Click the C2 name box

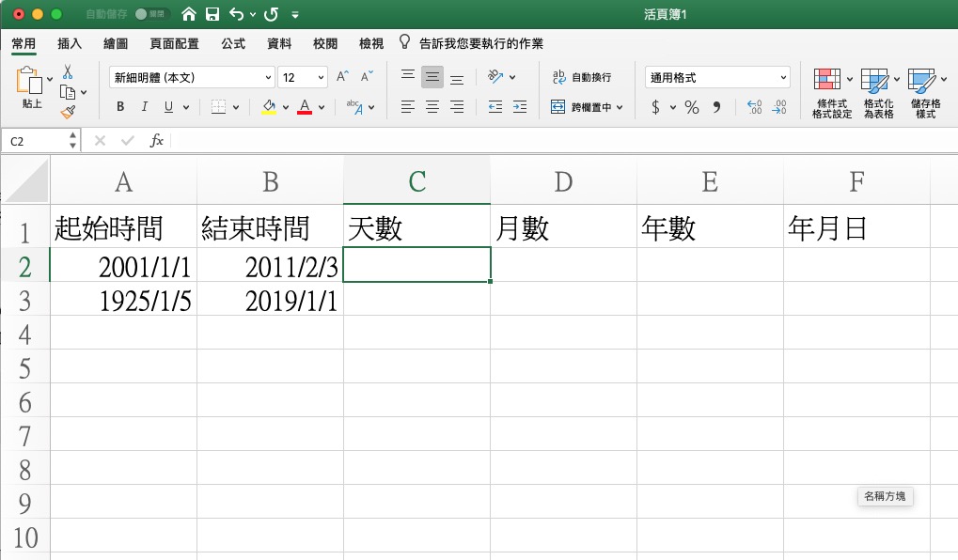coord(36,141)
